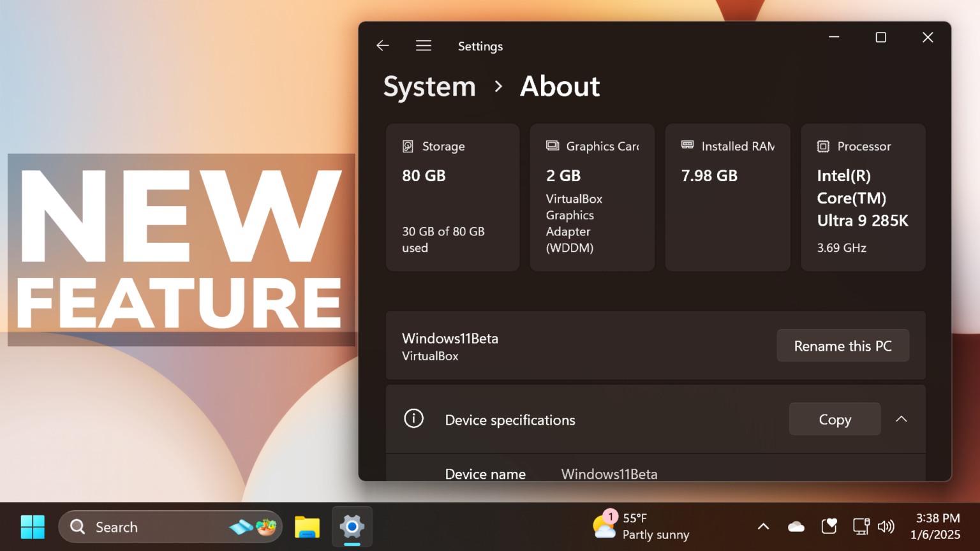Open the Storage details card

coord(452,197)
